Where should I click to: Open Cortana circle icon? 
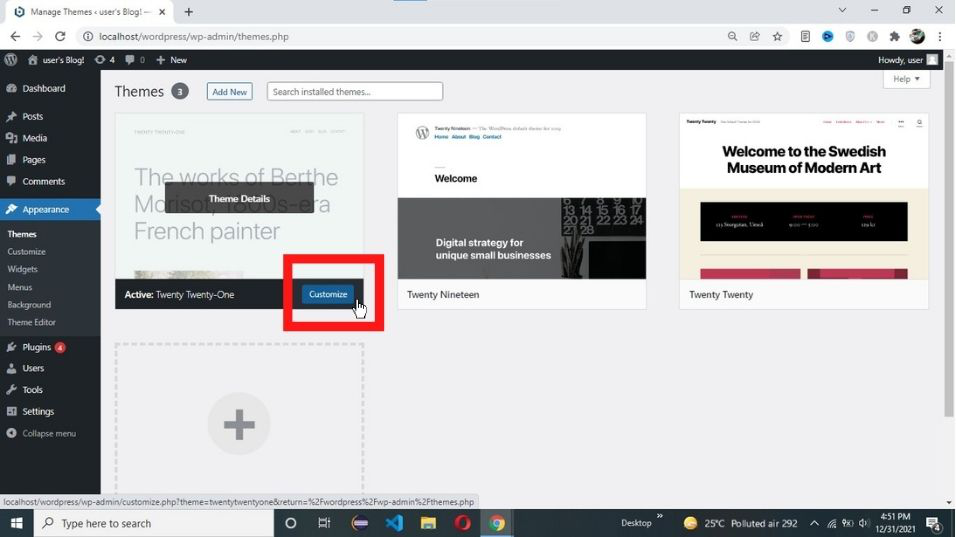point(290,523)
